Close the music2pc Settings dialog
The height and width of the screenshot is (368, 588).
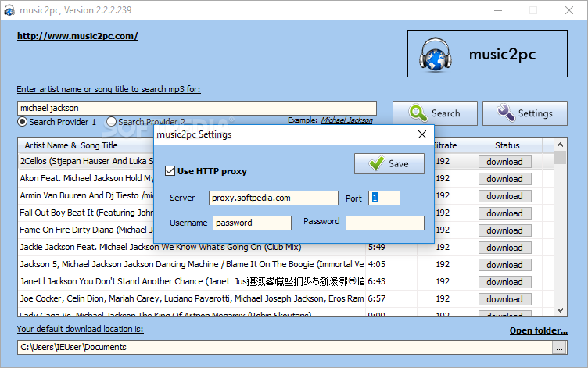[x=422, y=134]
